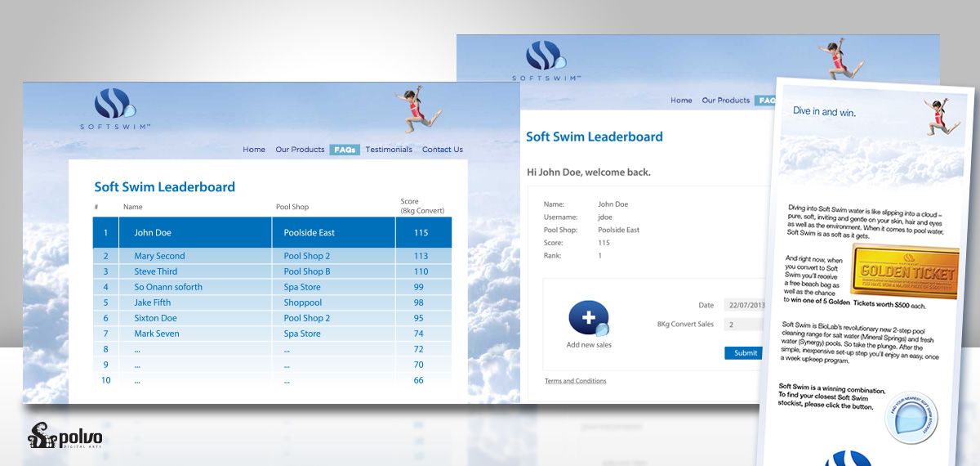Screen dimensions: 980x466
Task: Open the Terms and Conditions link
Action: click(576, 381)
